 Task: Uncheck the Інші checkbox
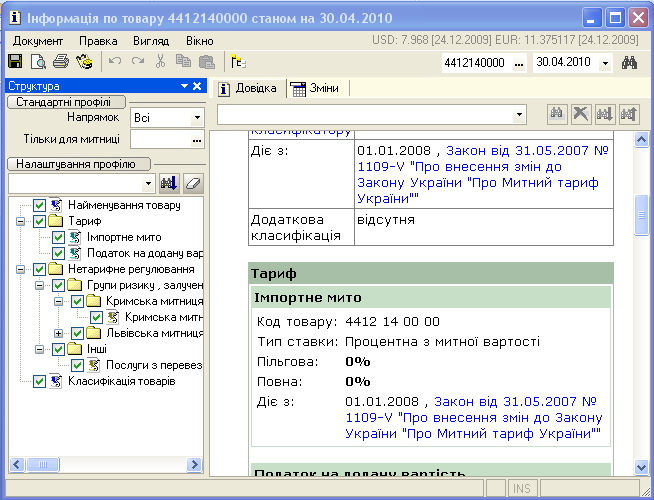pos(58,349)
